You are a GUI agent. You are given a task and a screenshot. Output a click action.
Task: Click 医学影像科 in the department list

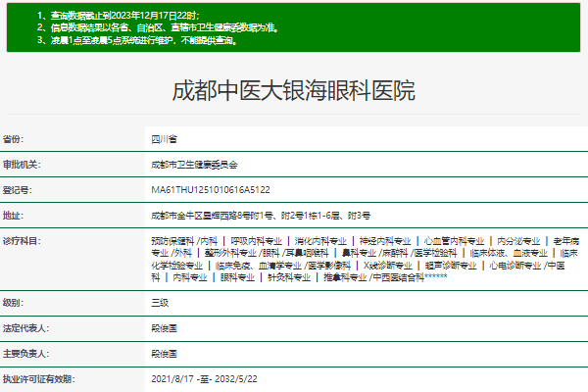[x=329, y=266]
